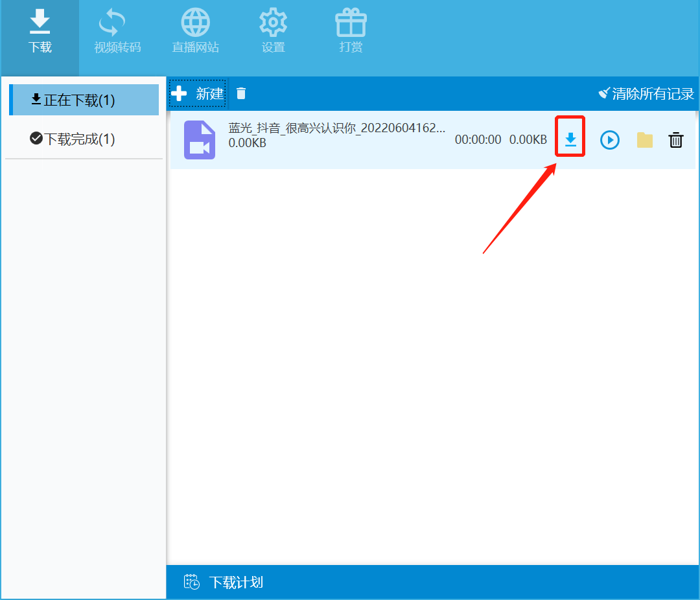Open 下载计划 at the bottom bar
This screenshot has height=600, width=700.
[223, 582]
